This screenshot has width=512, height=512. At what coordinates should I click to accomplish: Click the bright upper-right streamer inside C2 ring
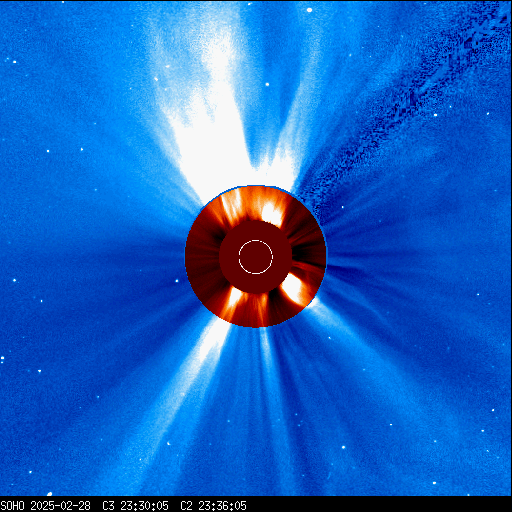[272, 213]
